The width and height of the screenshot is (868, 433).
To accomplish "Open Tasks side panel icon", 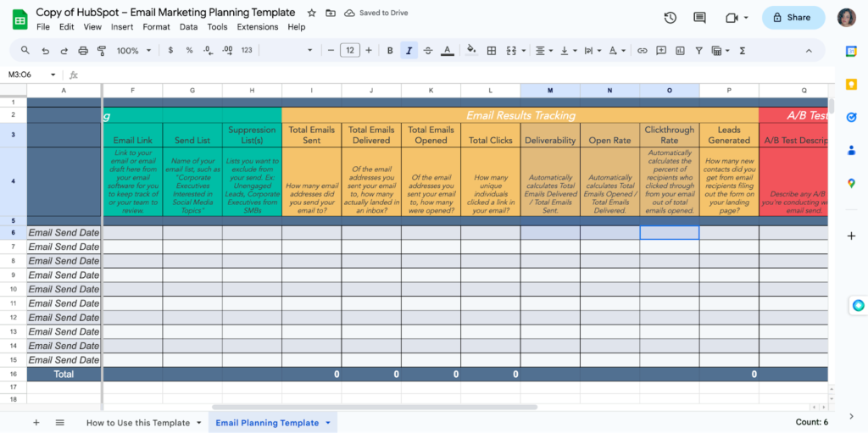I will 851,117.
